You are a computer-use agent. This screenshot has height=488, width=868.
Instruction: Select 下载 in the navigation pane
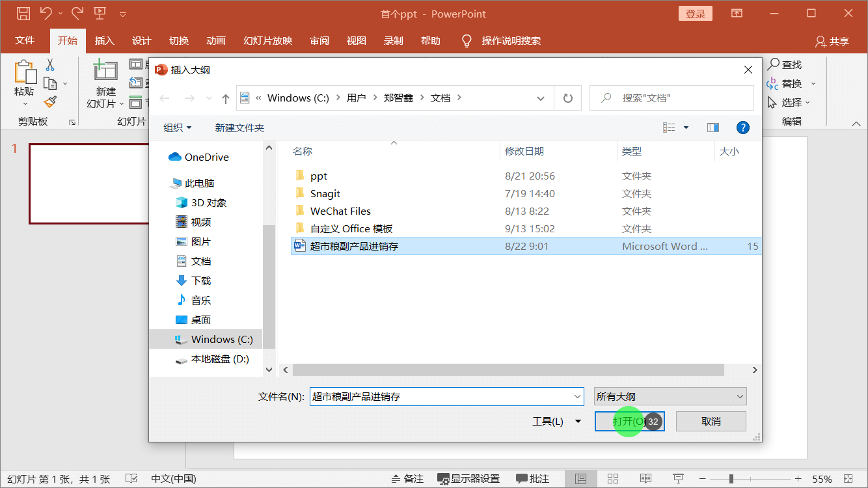[194, 280]
